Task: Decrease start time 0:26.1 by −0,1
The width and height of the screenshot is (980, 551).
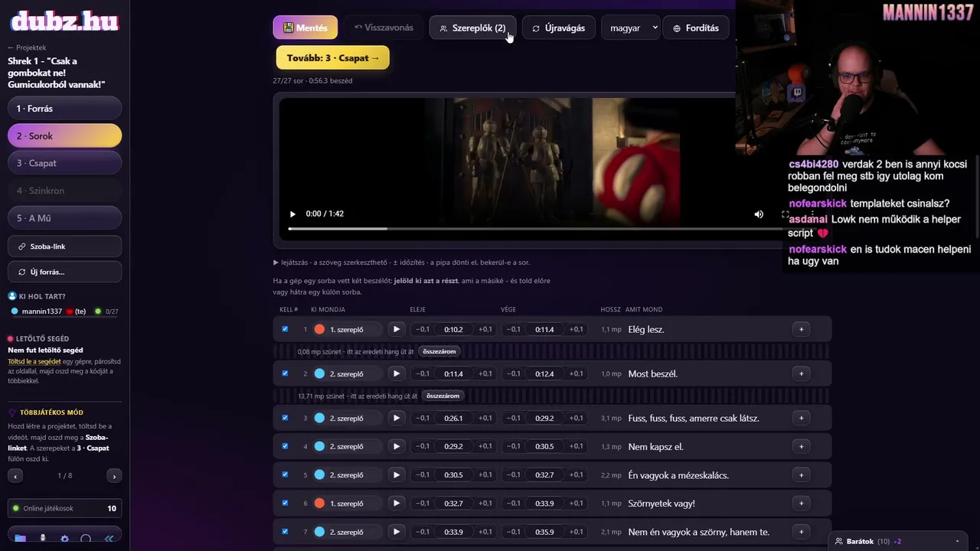Action: click(x=422, y=418)
